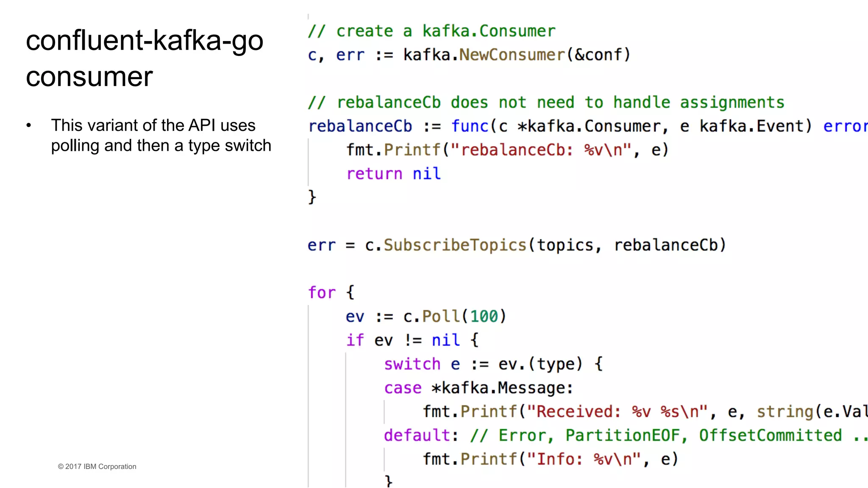Click the line 'fmt.Printf("rebalanceCb: %v\n", e)'
868x488 pixels.
[507, 150]
